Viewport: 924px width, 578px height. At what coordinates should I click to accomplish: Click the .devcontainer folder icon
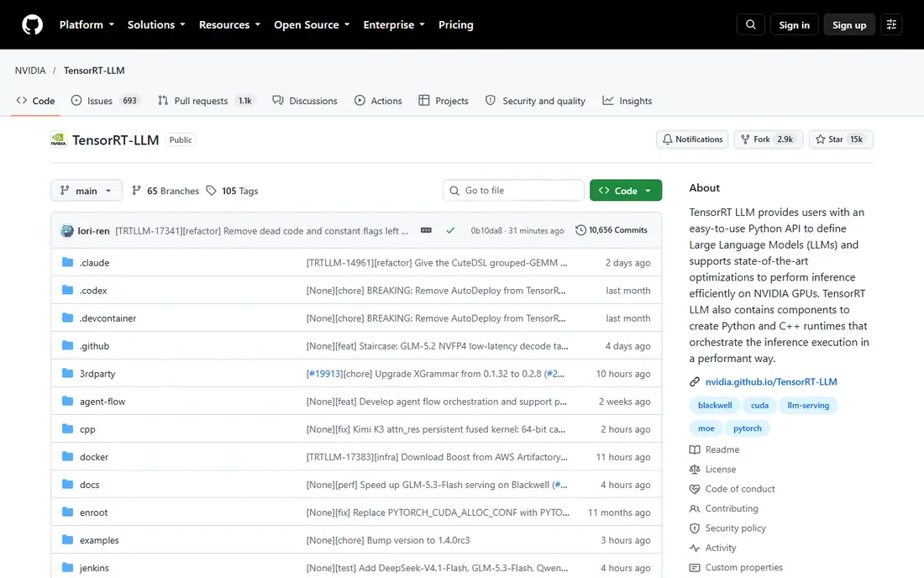click(x=68, y=318)
